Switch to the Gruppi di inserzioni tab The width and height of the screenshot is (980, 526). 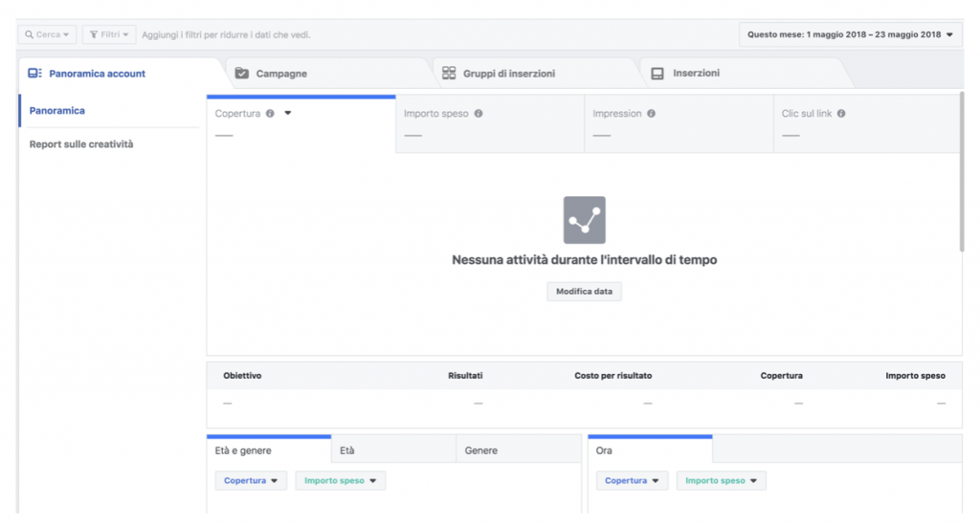[x=535, y=73]
